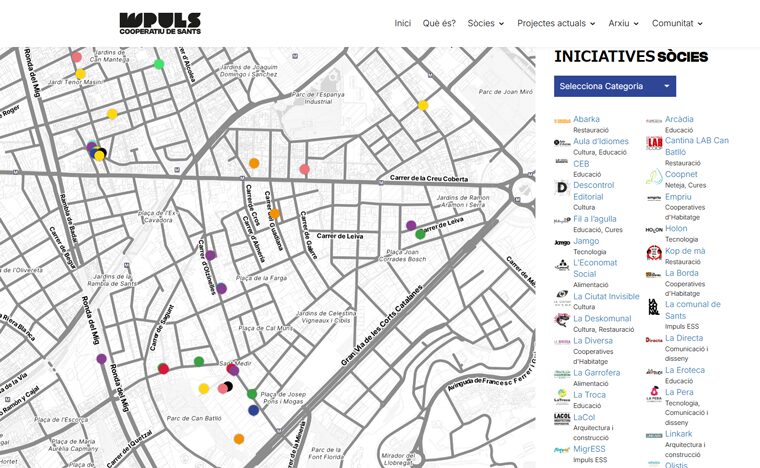This screenshot has width=760, height=468.
Task: Open the LaCol link
Action: pyautogui.click(x=584, y=418)
